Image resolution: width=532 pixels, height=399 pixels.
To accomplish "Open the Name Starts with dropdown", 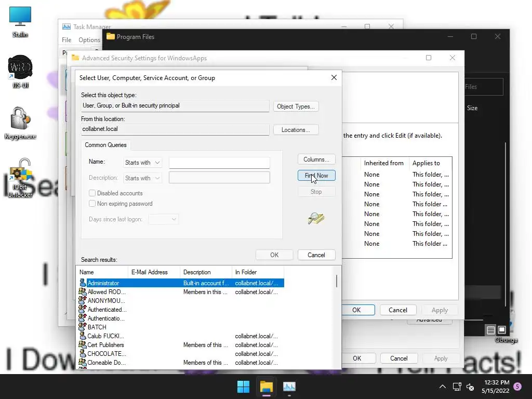I will [142, 163].
